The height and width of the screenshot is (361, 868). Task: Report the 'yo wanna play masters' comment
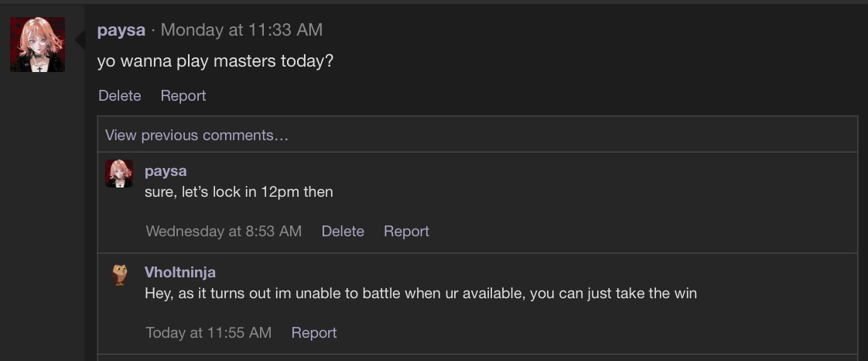pyautogui.click(x=183, y=96)
